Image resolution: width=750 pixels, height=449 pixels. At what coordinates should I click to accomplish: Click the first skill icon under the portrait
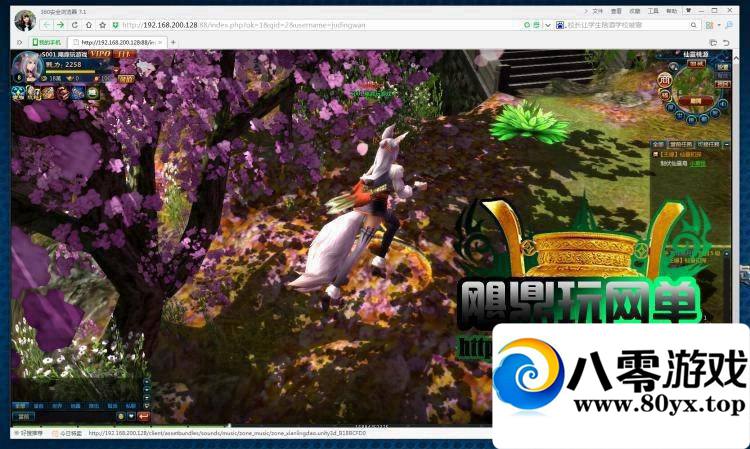pos(19,92)
